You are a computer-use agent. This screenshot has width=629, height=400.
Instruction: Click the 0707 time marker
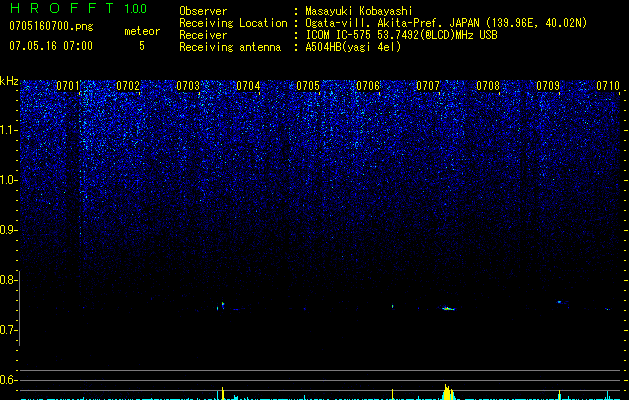pyautogui.click(x=428, y=86)
